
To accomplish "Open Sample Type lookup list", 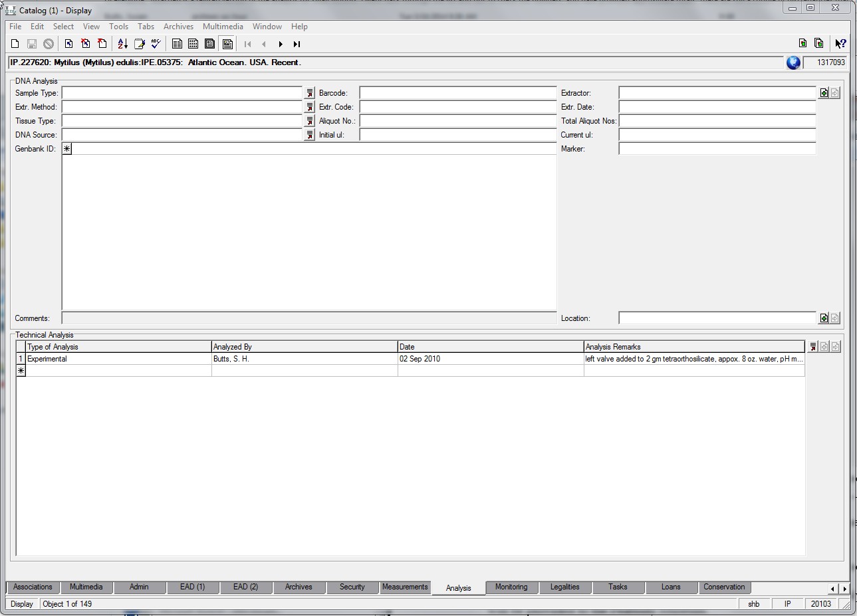I will 310,93.
